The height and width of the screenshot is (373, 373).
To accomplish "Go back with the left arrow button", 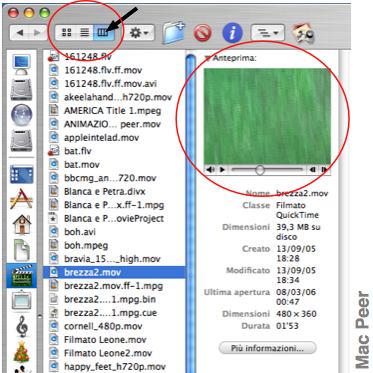I will tap(20, 33).
